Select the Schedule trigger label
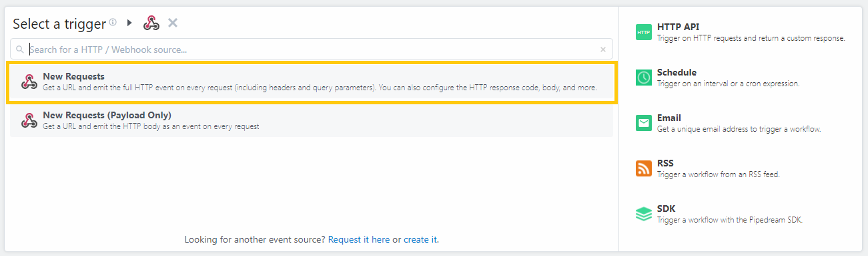 tap(677, 72)
